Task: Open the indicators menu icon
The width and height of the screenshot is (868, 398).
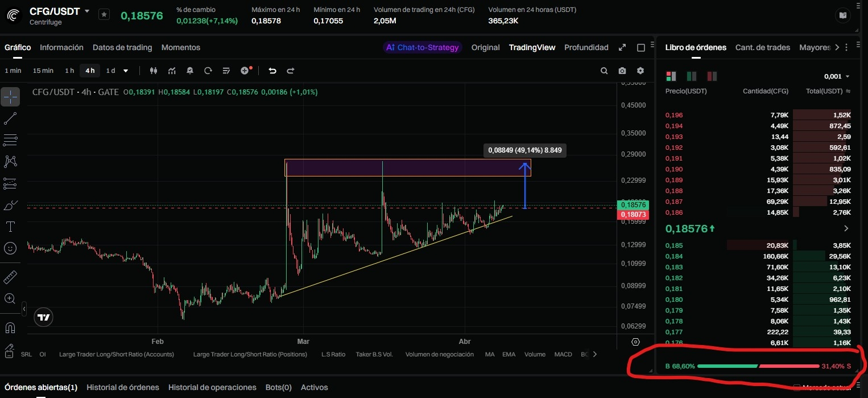Action: (x=172, y=71)
